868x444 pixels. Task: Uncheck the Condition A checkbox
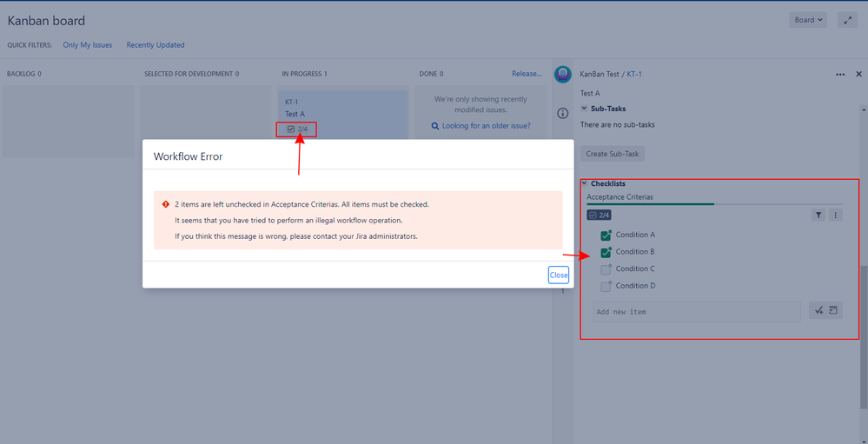pyautogui.click(x=606, y=235)
